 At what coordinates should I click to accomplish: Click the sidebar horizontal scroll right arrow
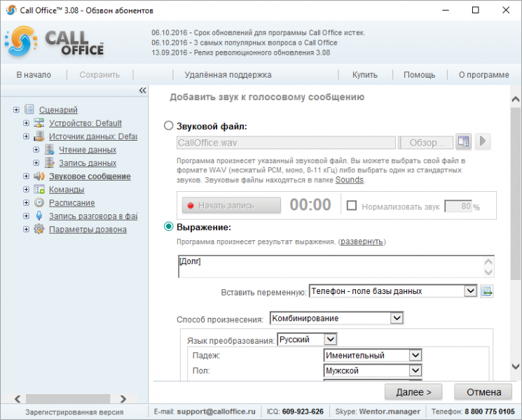(x=123, y=399)
